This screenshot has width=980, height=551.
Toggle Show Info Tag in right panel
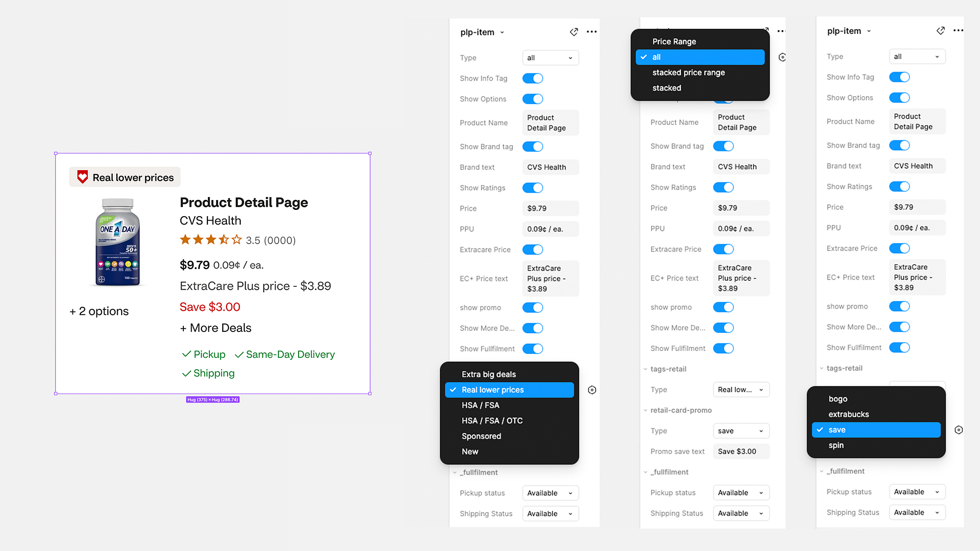coord(900,77)
